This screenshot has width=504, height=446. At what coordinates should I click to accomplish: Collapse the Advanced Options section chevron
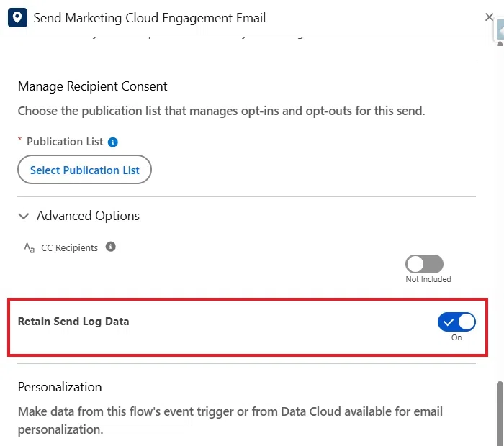24,216
